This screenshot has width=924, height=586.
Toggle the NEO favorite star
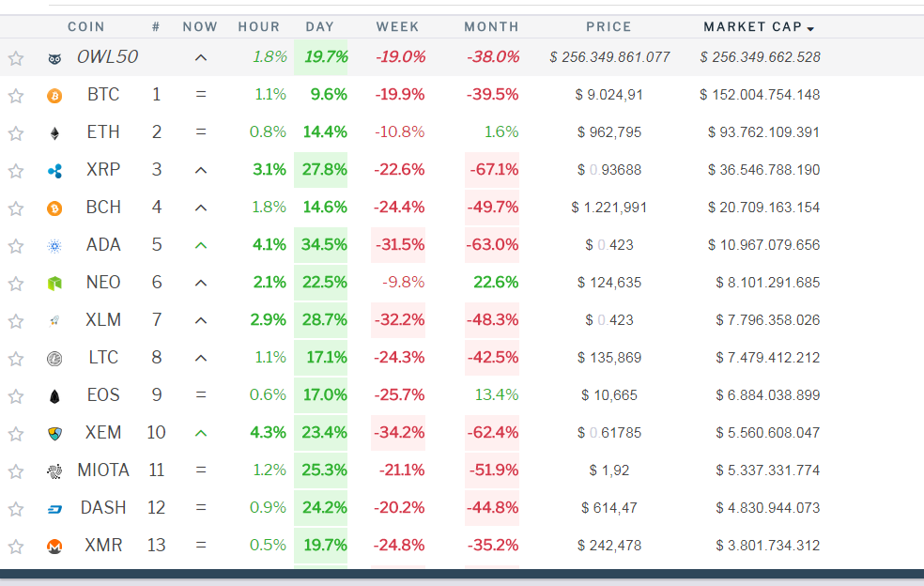point(16,284)
